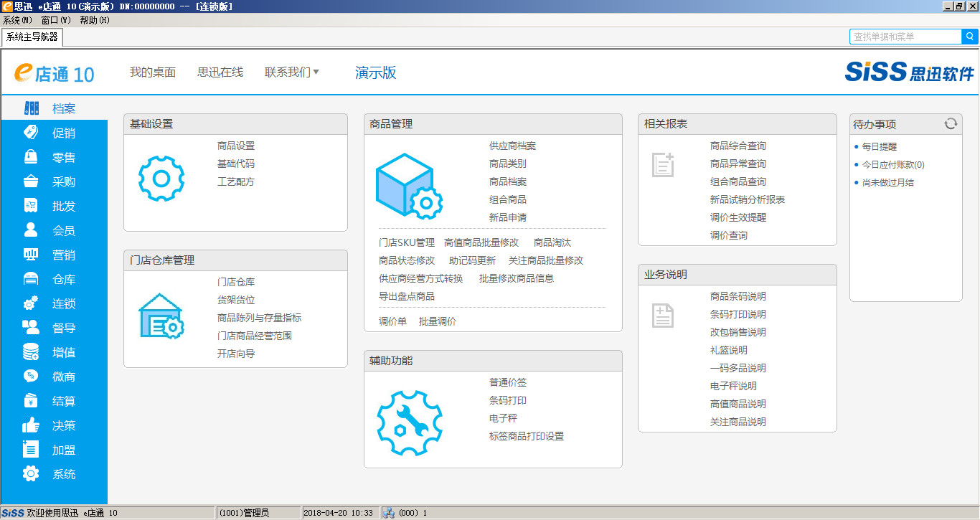The width and height of the screenshot is (980, 520).
Task: Open 批量调价 link
Action: (x=438, y=321)
